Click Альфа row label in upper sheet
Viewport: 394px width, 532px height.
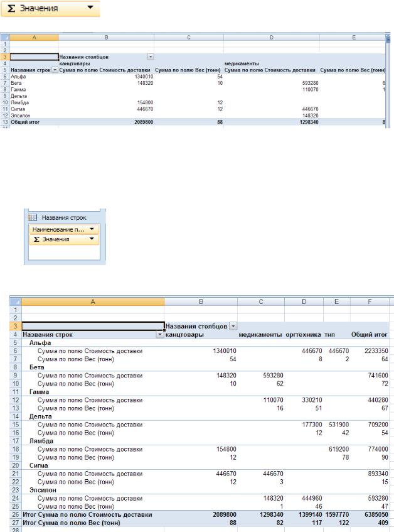[18, 77]
